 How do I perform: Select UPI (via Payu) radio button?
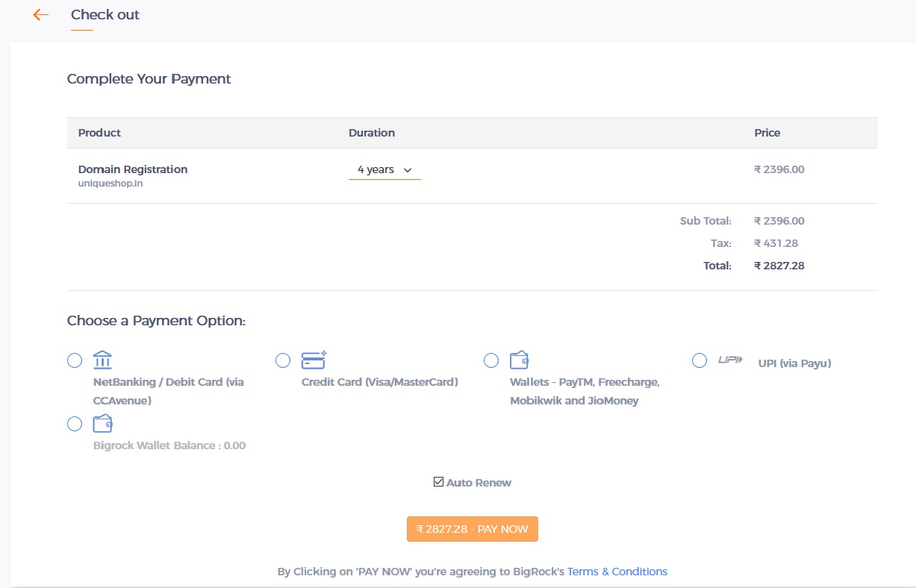point(700,360)
